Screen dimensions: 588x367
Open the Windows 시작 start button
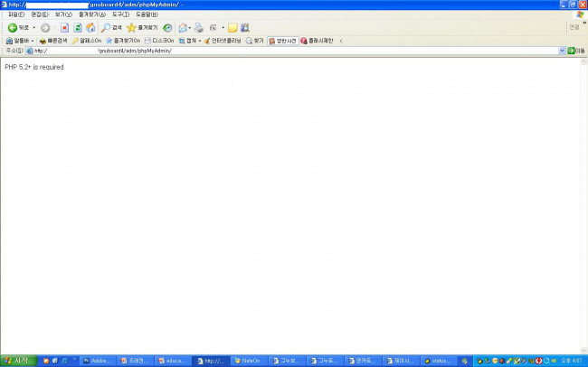click(x=18, y=361)
